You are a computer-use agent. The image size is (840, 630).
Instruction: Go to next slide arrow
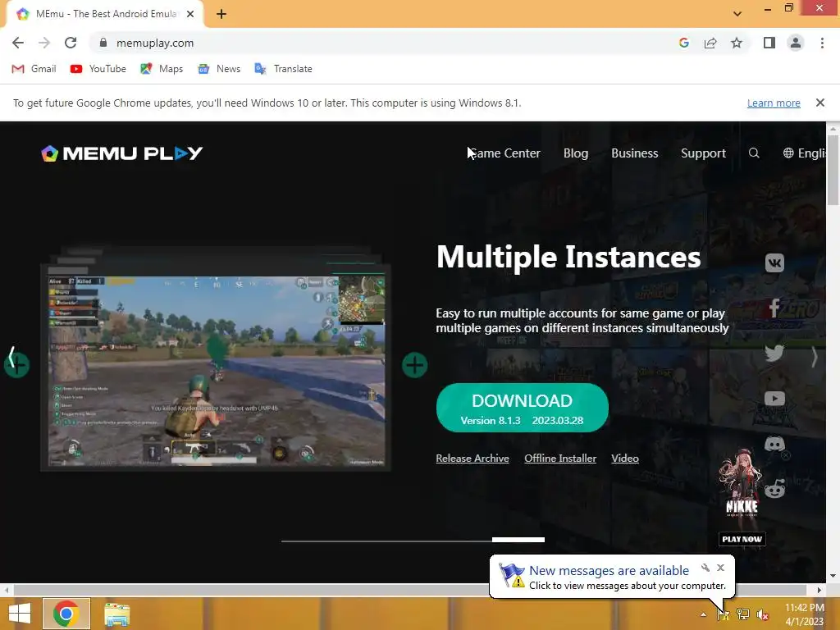coord(815,357)
